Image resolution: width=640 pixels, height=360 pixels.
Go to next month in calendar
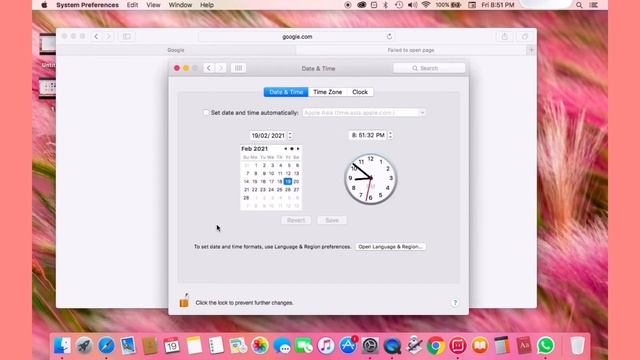click(298, 149)
